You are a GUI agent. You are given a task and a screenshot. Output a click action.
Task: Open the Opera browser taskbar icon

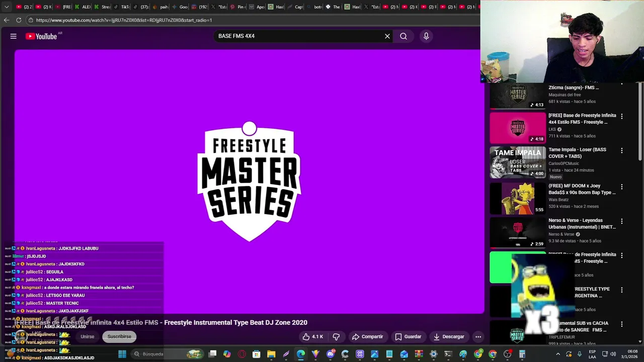click(x=242, y=354)
